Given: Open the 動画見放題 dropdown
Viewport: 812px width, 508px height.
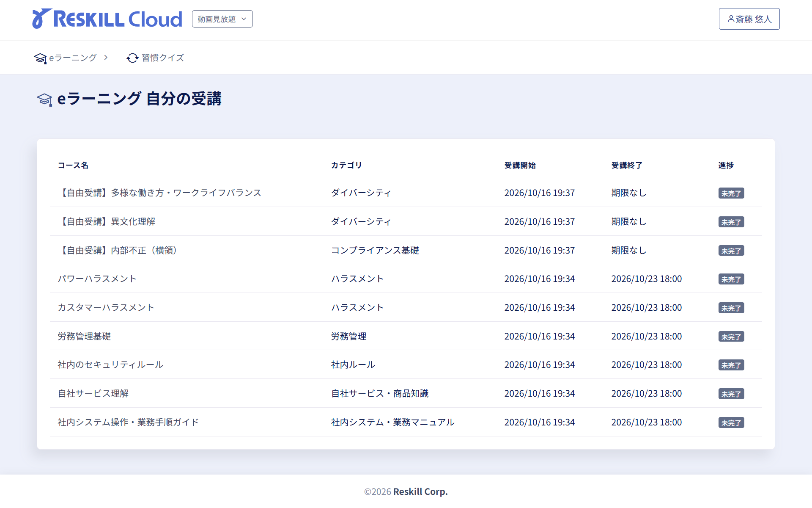Looking at the screenshot, I should coord(222,19).
